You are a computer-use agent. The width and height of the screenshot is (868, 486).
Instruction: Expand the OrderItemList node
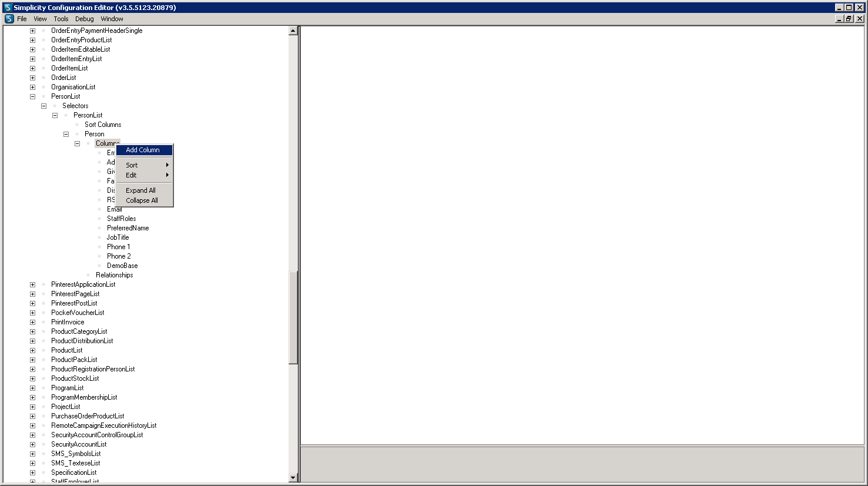(32, 68)
